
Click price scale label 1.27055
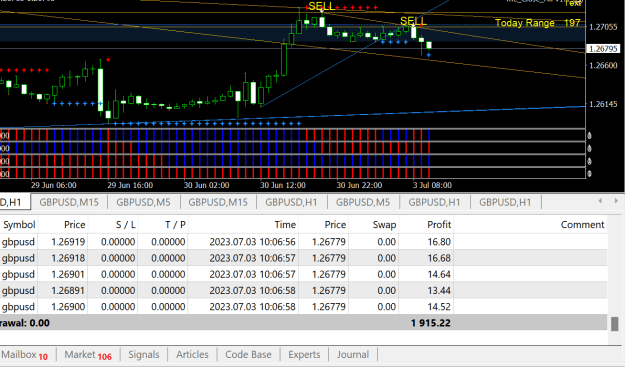pyautogui.click(x=603, y=27)
